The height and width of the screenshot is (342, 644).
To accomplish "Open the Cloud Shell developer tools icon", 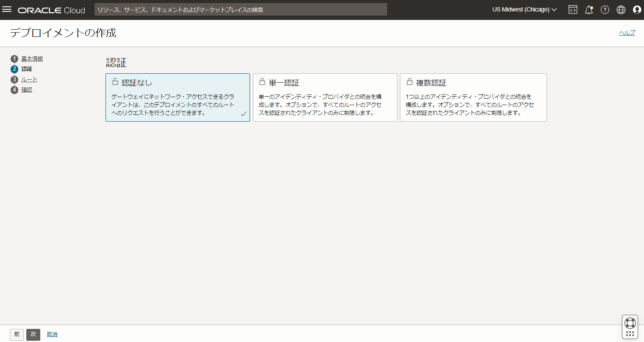I will point(573,10).
